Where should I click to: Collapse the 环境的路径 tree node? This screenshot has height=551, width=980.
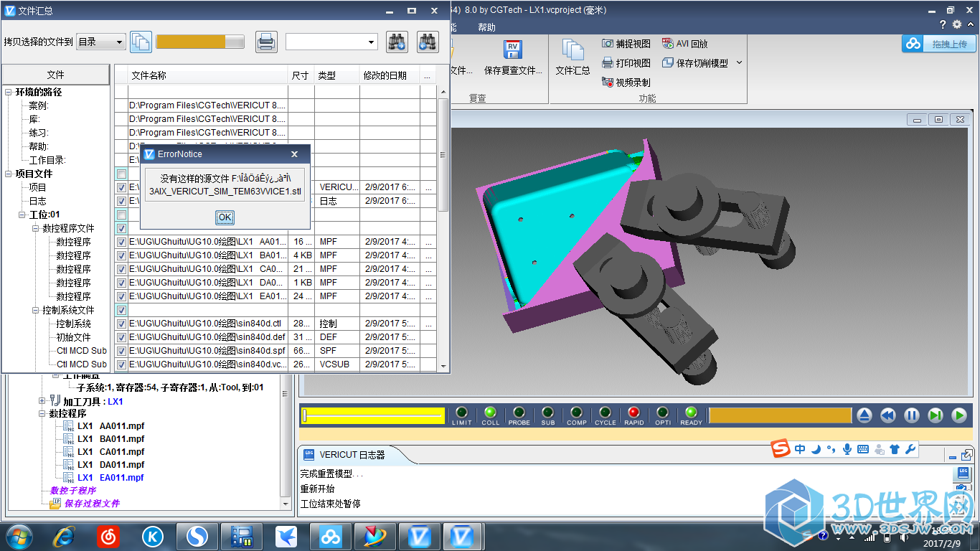coord(9,92)
